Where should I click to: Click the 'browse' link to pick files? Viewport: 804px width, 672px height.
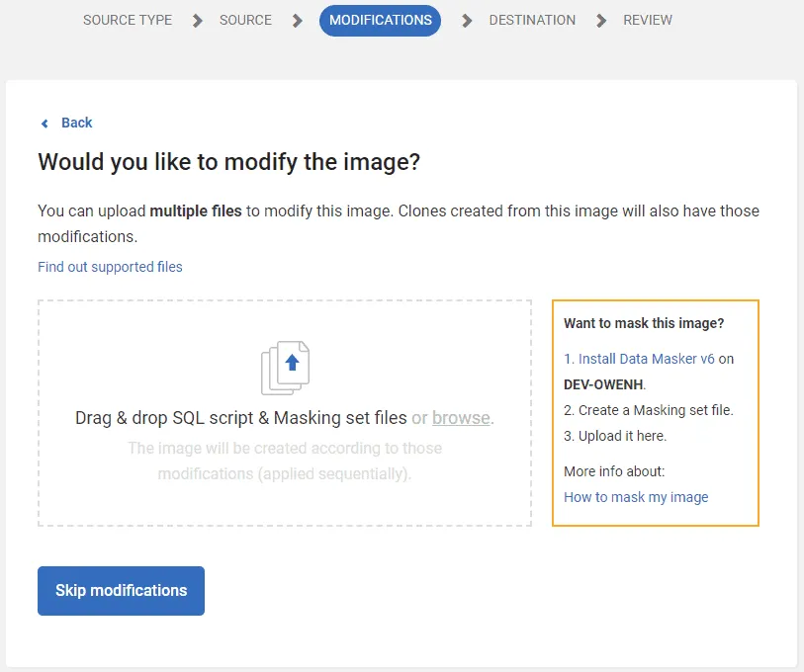pyautogui.click(x=461, y=418)
